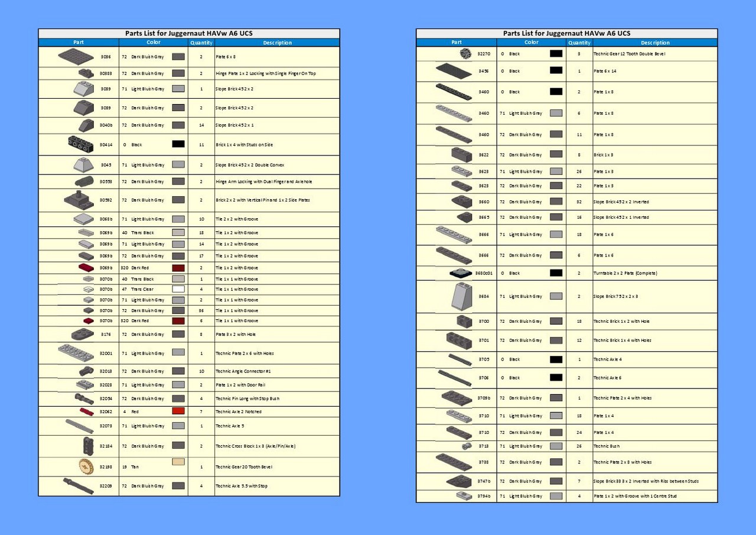Click the Slope Brick 75 2 x 2 x 3 image

pos(462,296)
